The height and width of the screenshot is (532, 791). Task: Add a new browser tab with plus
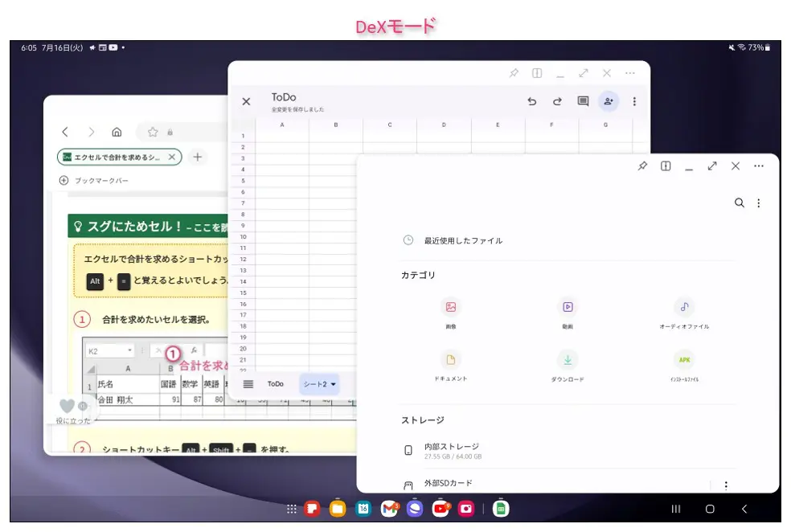[x=197, y=157]
